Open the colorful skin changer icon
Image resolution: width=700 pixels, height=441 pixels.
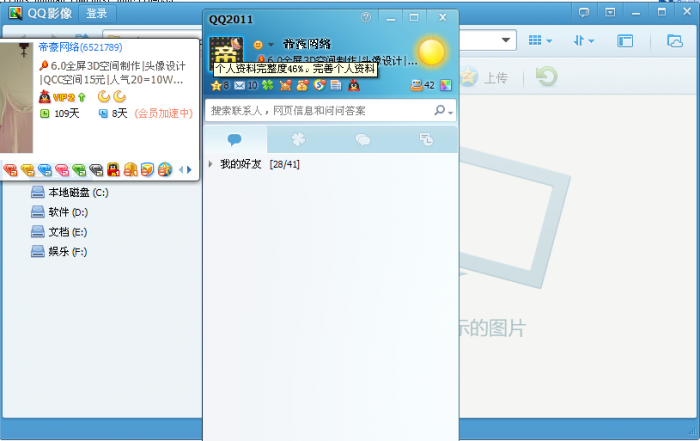[446, 85]
